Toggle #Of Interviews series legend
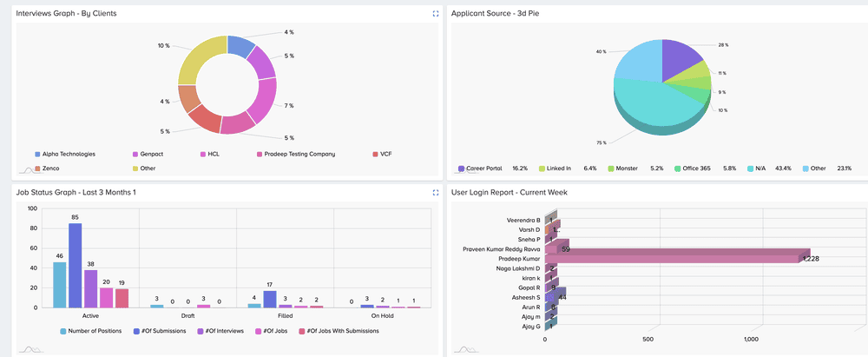Image resolution: width=868 pixels, height=357 pixels. point(220,331)
